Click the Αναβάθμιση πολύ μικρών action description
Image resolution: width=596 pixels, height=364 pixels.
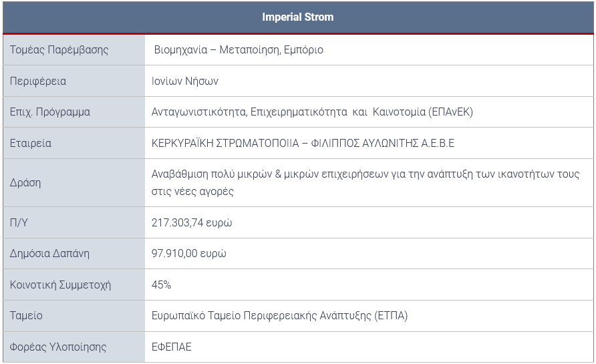point(365,182)
